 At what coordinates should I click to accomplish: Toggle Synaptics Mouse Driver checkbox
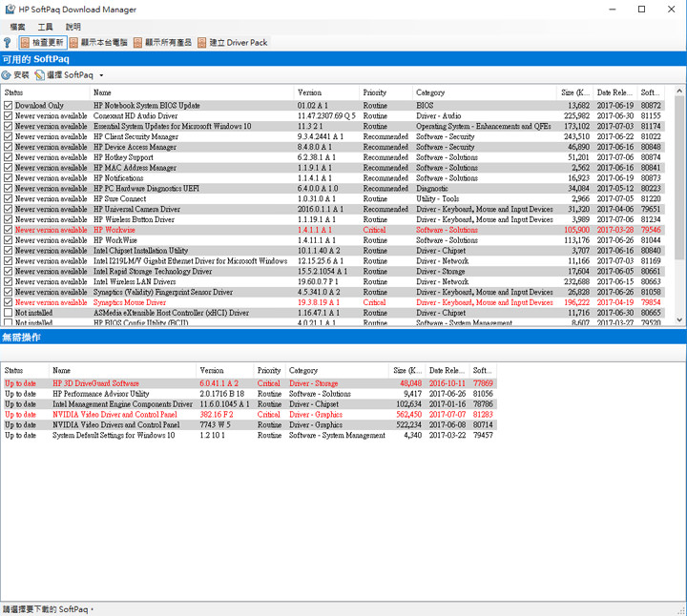pos(8,302)
